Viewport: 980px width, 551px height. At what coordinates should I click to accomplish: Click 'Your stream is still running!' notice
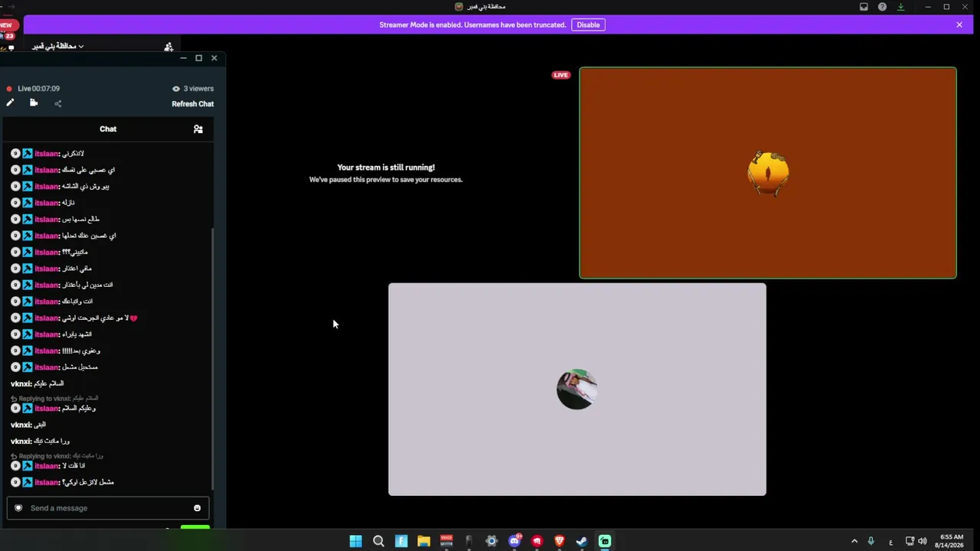[x=386, y=168]
